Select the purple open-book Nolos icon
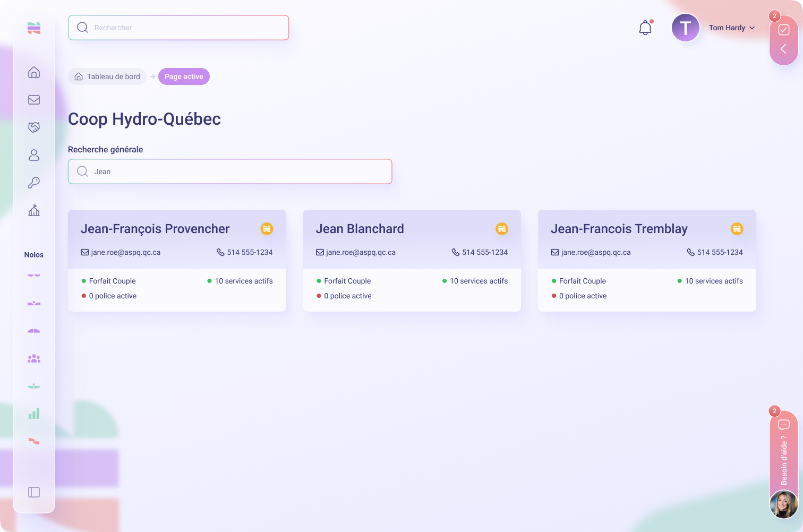This screenshot has height=532, width=803. (34, 303)
